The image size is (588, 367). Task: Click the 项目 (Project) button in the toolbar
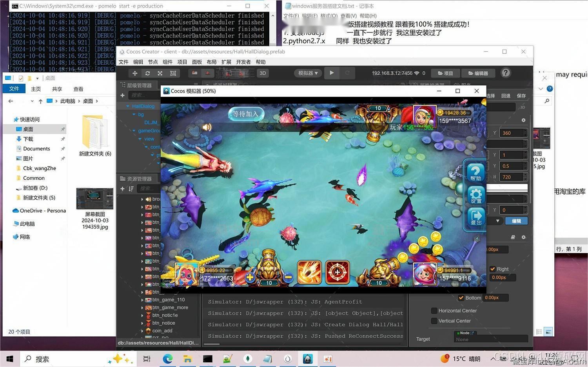click(x=445, y=73)
